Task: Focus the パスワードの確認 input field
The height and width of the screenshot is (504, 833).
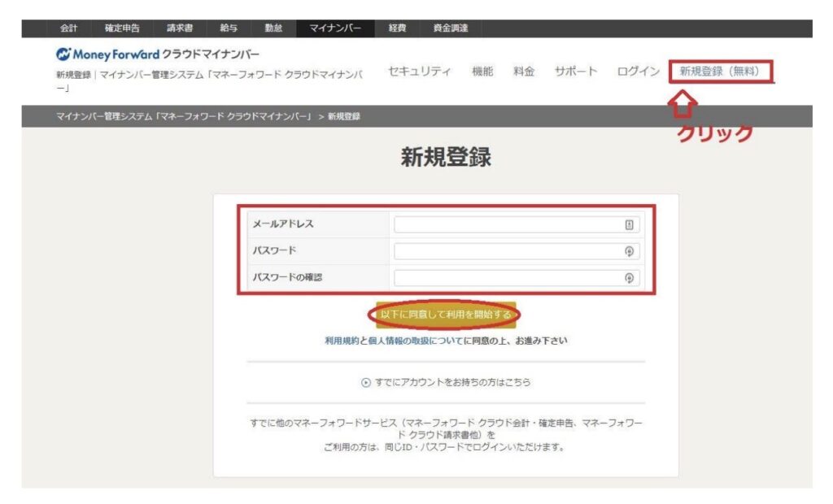Action: [x=517, y=278]
